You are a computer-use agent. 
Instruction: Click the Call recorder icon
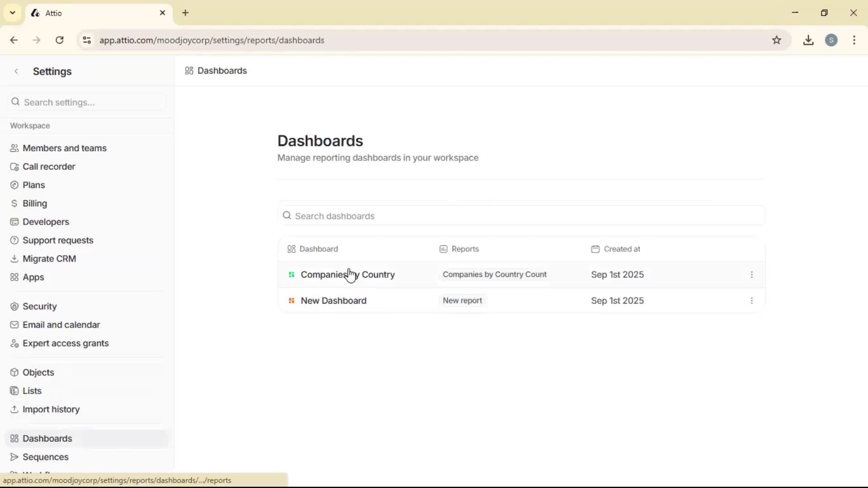click(14, 166)
